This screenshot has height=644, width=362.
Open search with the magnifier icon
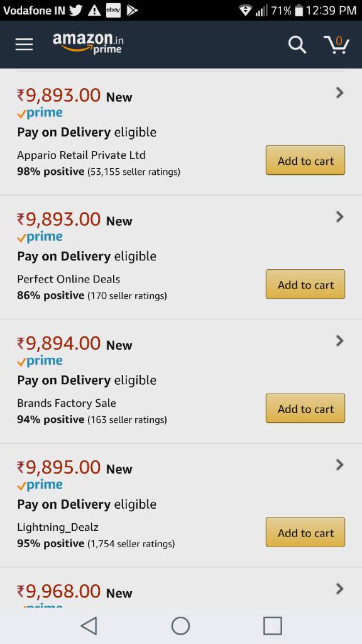[x=297, y=45]
